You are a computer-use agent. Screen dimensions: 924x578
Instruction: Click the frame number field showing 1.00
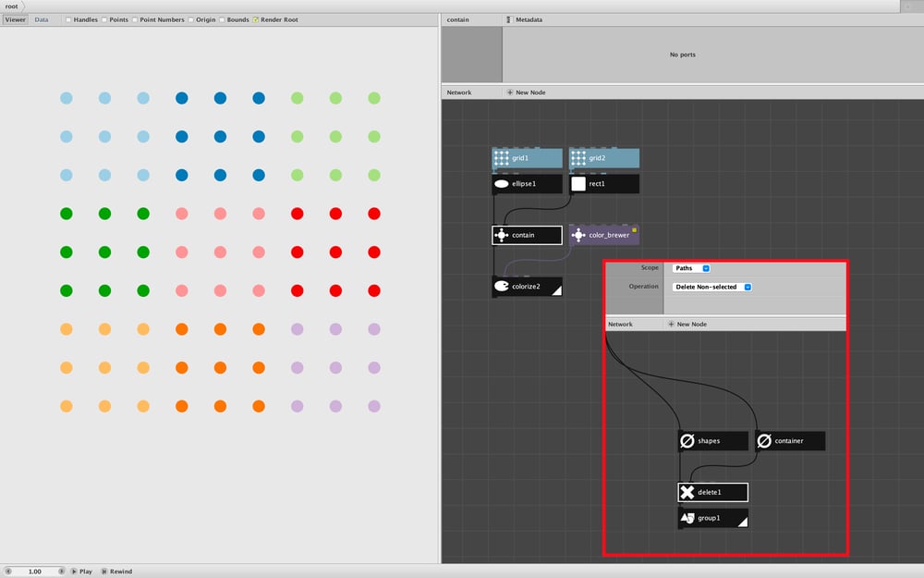coord(35,572)
